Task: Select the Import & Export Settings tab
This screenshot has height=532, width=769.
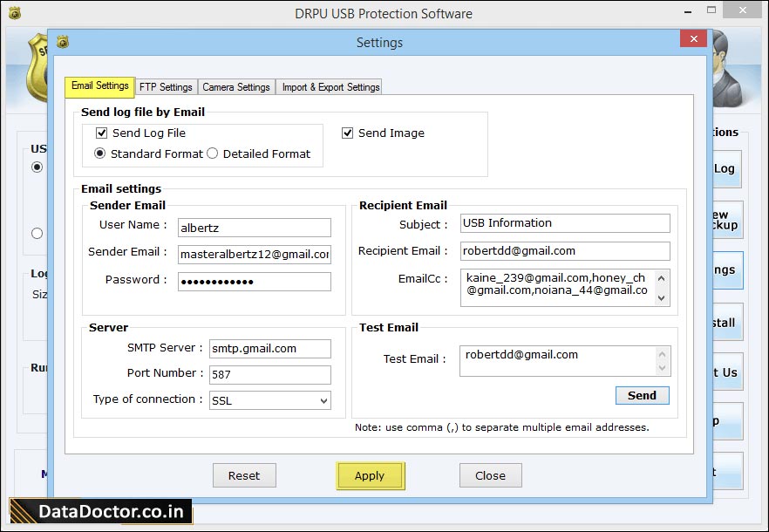Action: point(329,86)
